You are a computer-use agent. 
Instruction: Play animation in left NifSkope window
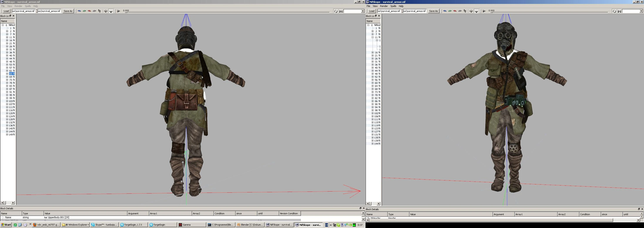(x=119, y=11)
